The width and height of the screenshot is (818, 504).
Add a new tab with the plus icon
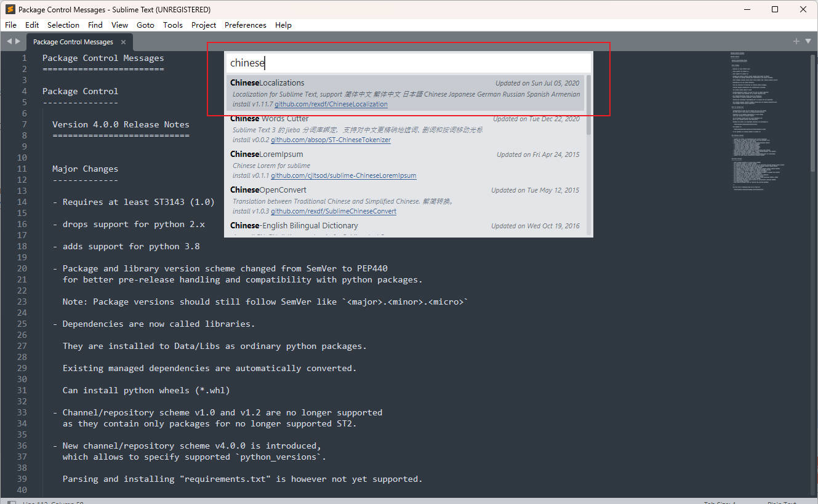(796, 41)
